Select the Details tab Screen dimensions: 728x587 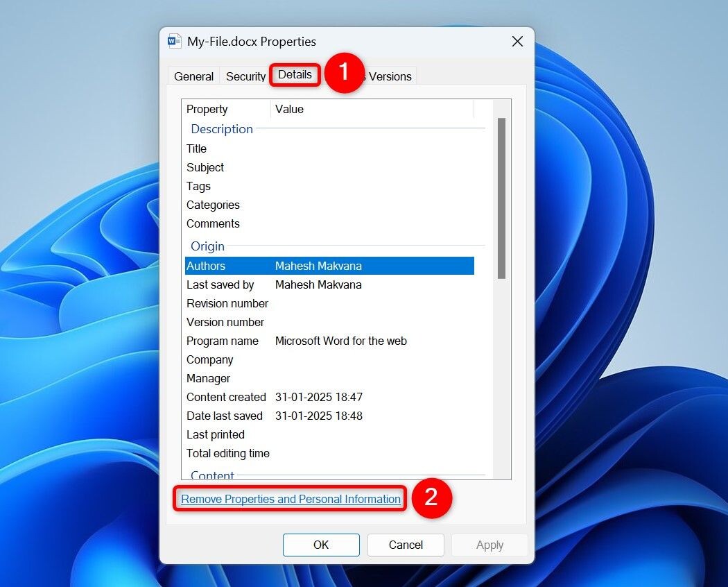(295, 74)
